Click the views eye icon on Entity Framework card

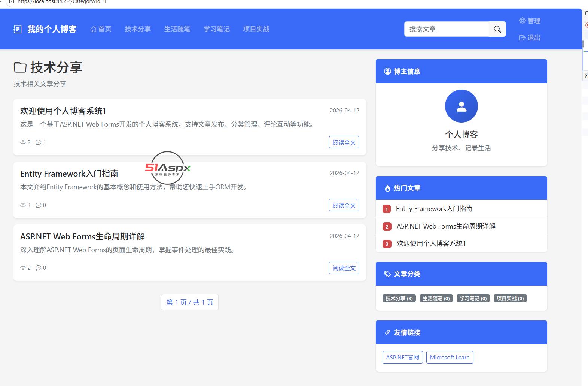pyautogui.click(x=23, y=205)
